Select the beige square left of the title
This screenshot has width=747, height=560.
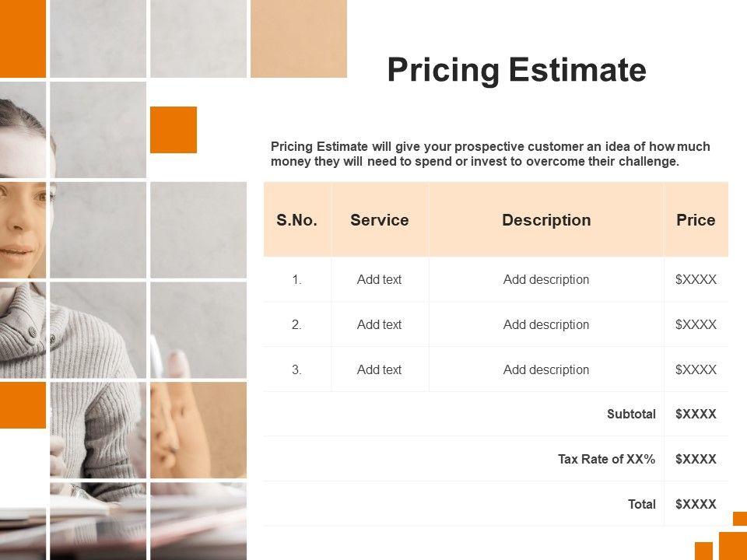299,39
